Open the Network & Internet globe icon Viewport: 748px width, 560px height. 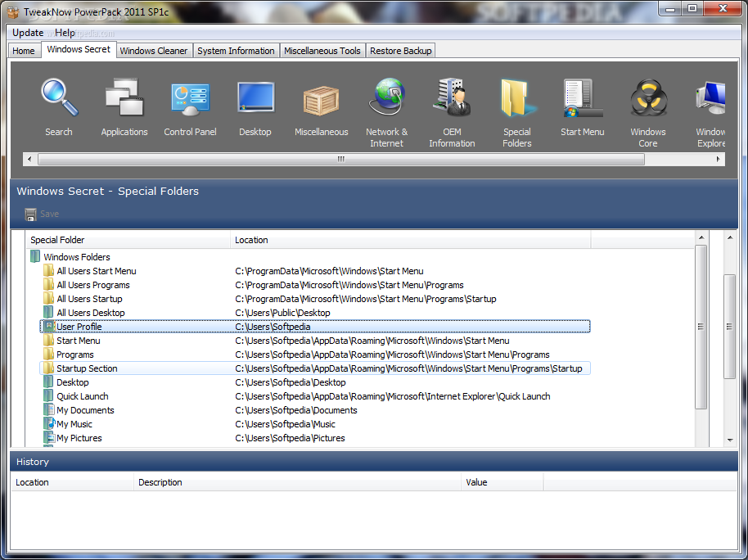tap(387, 97)
